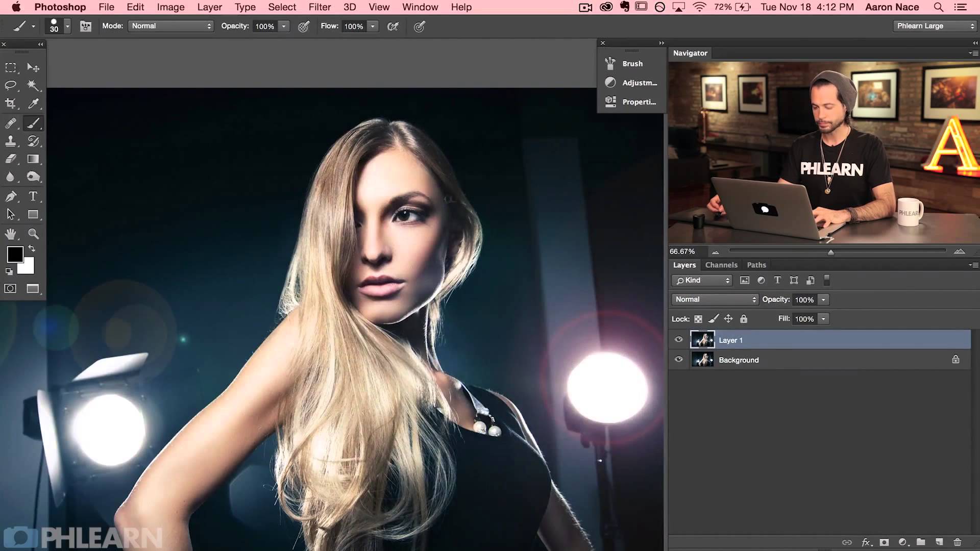Select the Brush tool in toolbox
This screenshot has height=551, width=980.
(x=33, y=123)
